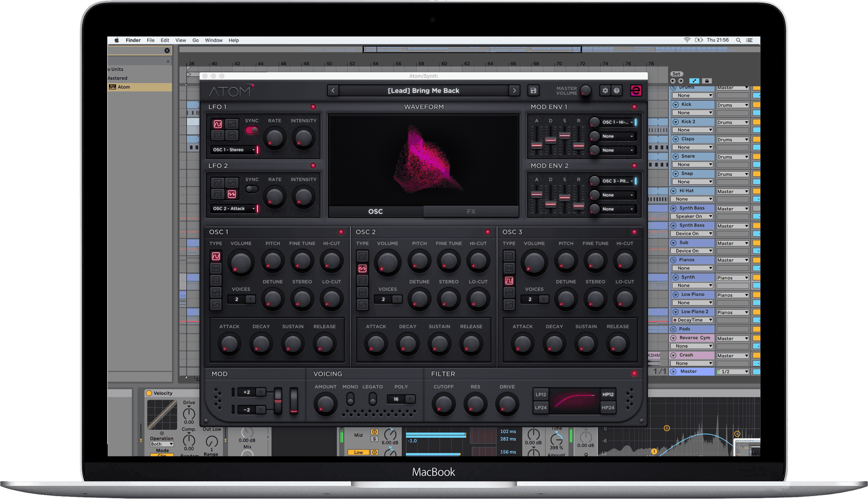Save the current Atom preset

point(533,91)
